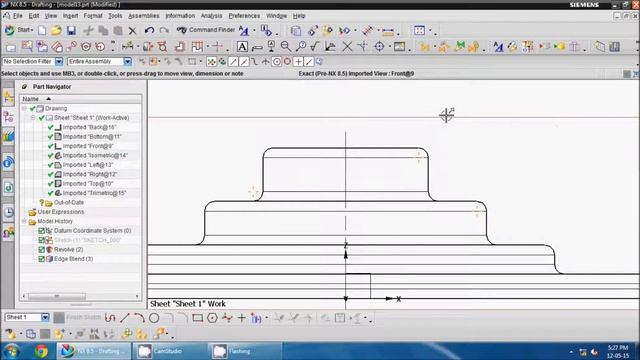Click the Target Point crosshair symbol tool
This screenshot has width=640, height=360.
coord(379,47)
